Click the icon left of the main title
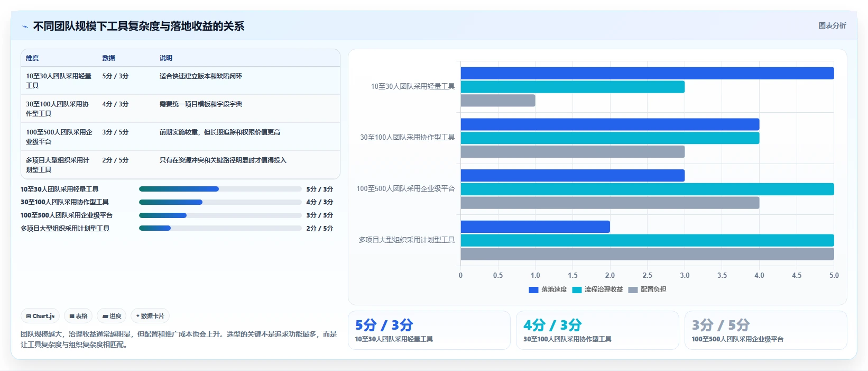This screenshot has height=371, width=868. click(25, 26)
